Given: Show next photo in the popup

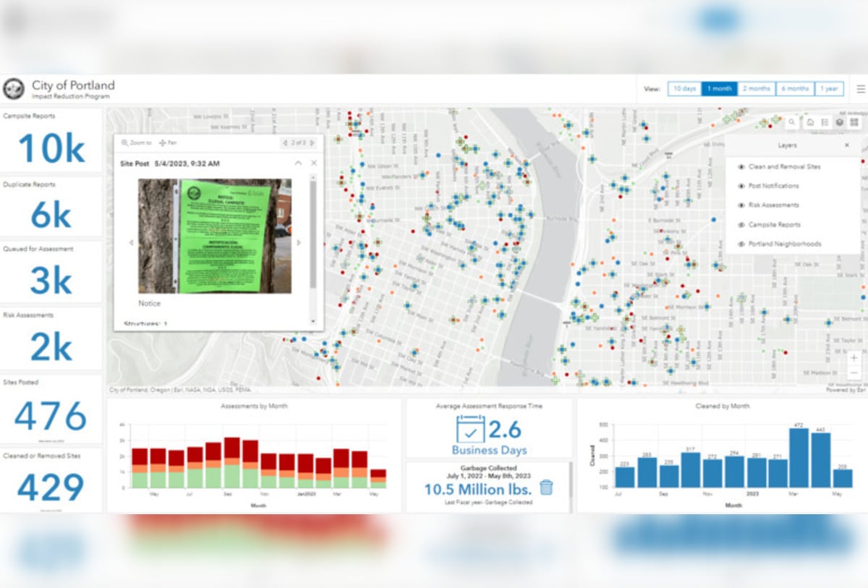Looking at the screenshot, I should [x=299, y=243].
